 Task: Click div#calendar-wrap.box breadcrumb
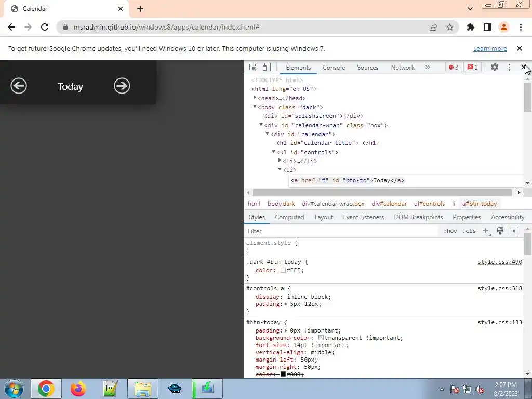333,204
